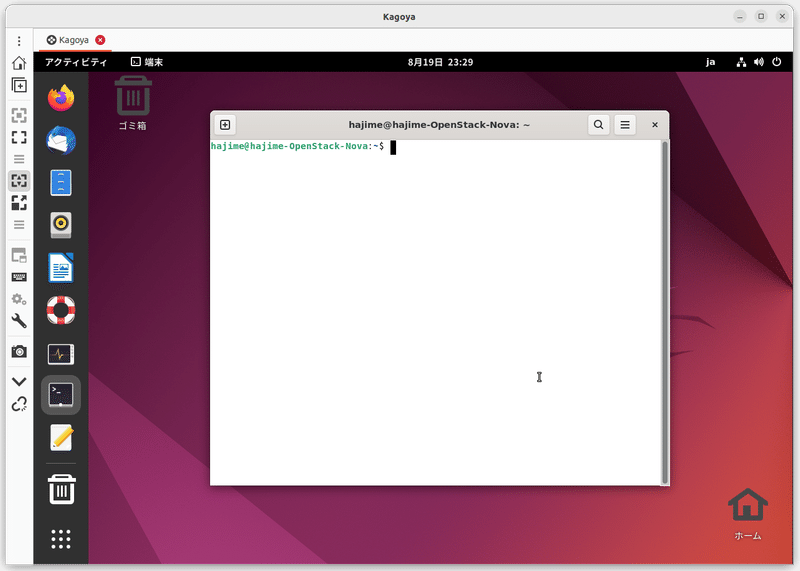Click the home icon in the Kagoya sidebar
800x571 pixels.
[19, 63]
